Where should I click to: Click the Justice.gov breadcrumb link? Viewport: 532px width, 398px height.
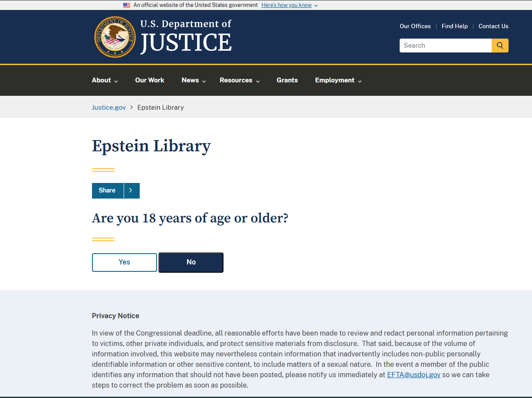point(109,108)
